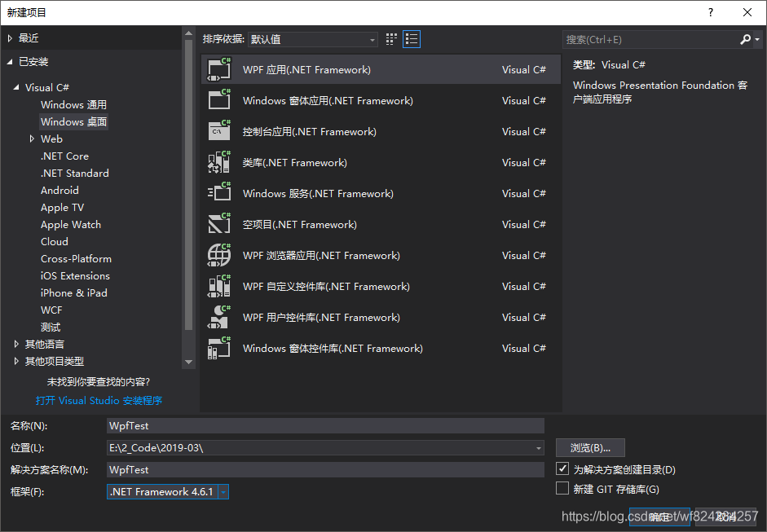Select .NET Core category
767x532 pixels.
point(64,156)
